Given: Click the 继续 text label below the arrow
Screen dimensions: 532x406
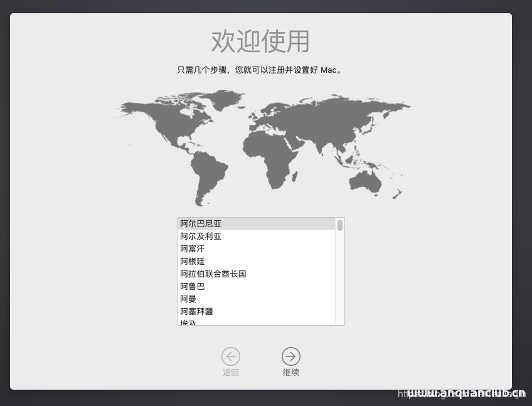Looking at the screenshot, I should (x=290, y=372).
